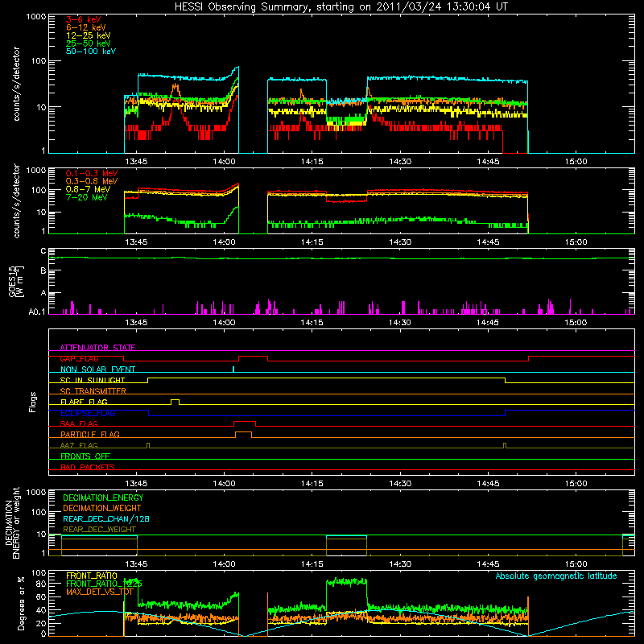Select the NON_SOLAR_EVENT flag label

pos(97,369)
